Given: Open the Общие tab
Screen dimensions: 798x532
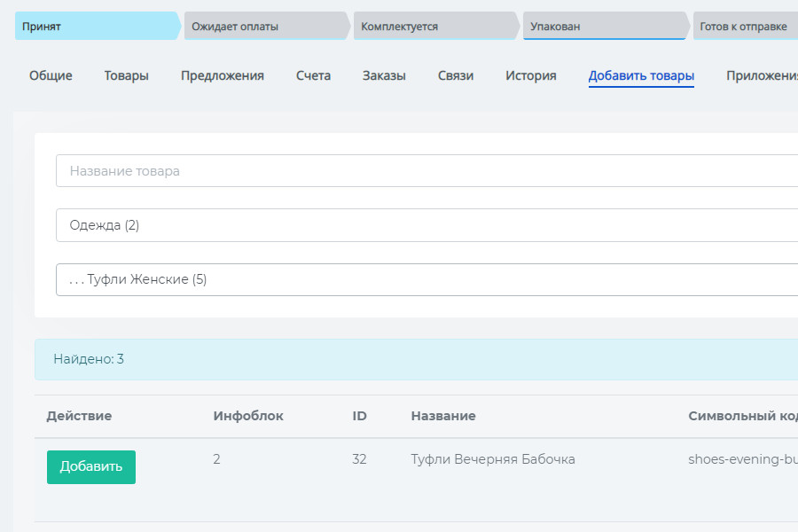Looking at the screenshot, I should (51, 75).
